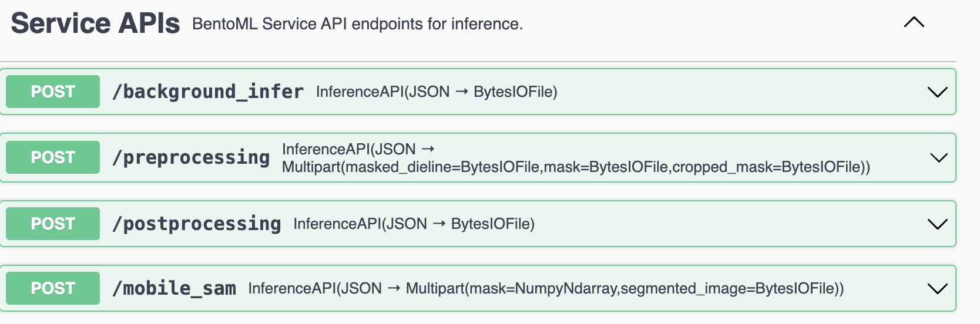980x324 pixels.
Task: Click the POST badge for /background_infer
Action: pos(53,92)
